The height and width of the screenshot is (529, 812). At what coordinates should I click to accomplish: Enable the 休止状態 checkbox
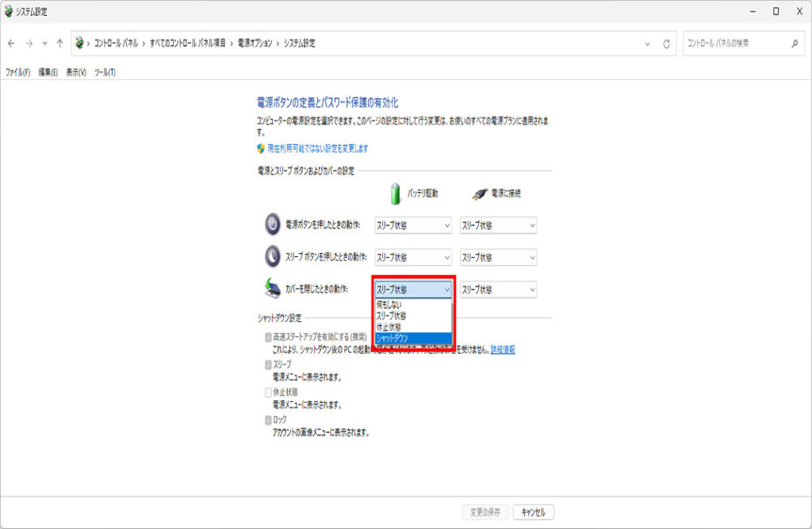pos(268,393)
